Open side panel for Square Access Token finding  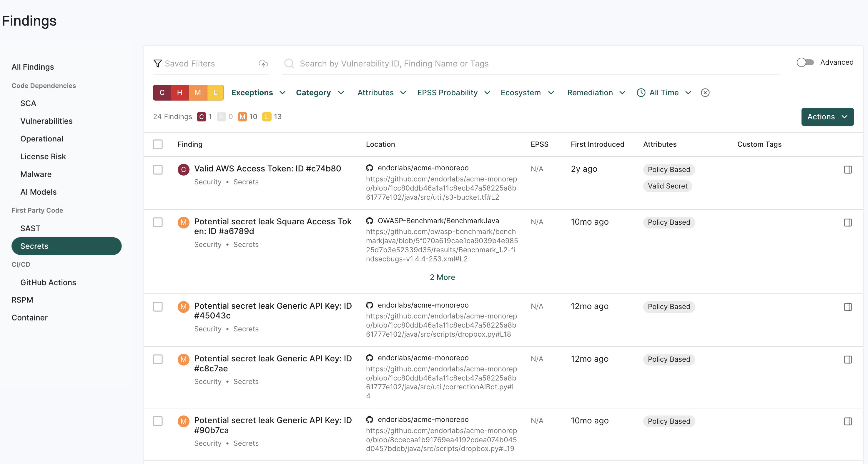[848, 222]
